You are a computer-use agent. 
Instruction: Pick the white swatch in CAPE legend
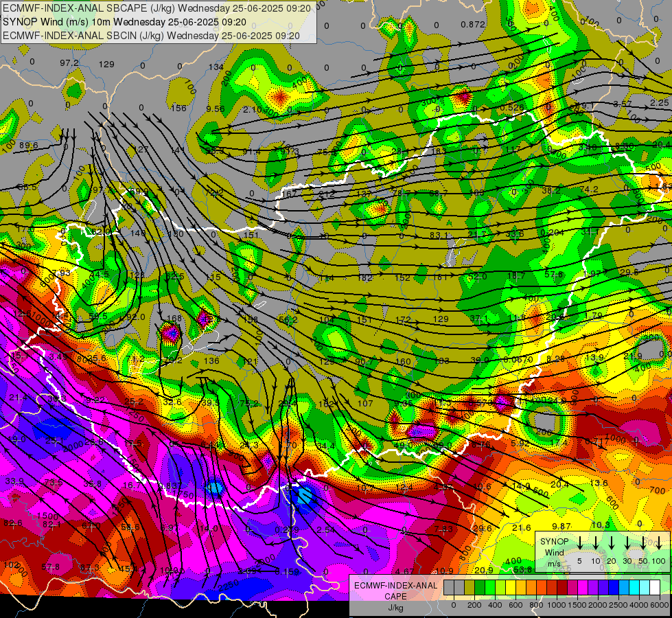pos(654,588)
